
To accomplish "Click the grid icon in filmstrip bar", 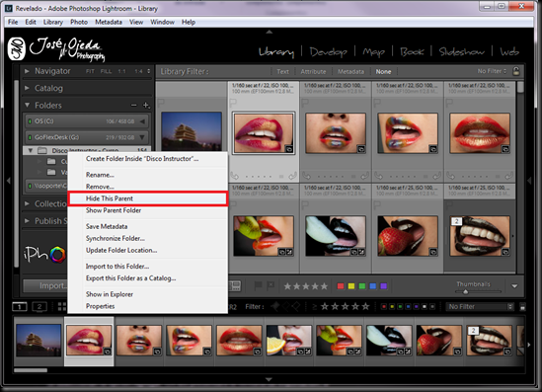I will [61, 307].
